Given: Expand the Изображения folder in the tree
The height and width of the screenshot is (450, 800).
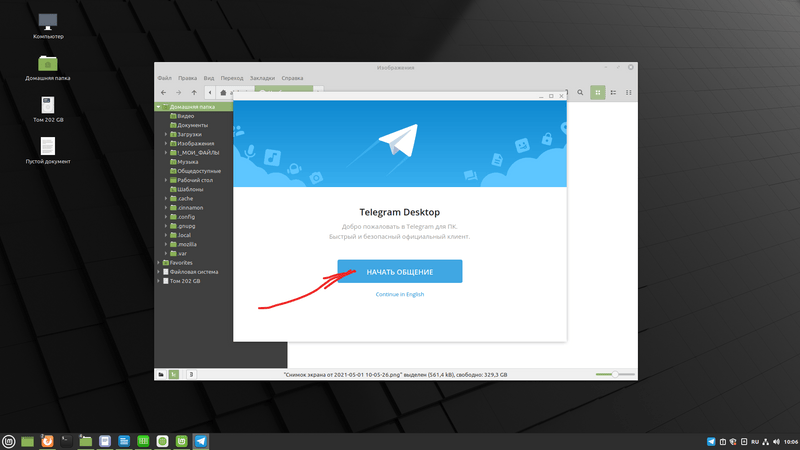Looking at the screenshot, I should coord(166,143).
